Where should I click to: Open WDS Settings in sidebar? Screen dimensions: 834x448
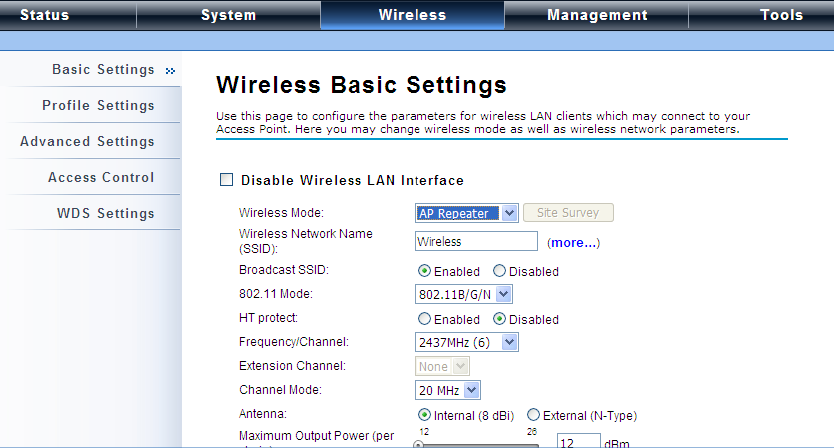[105, 214]
